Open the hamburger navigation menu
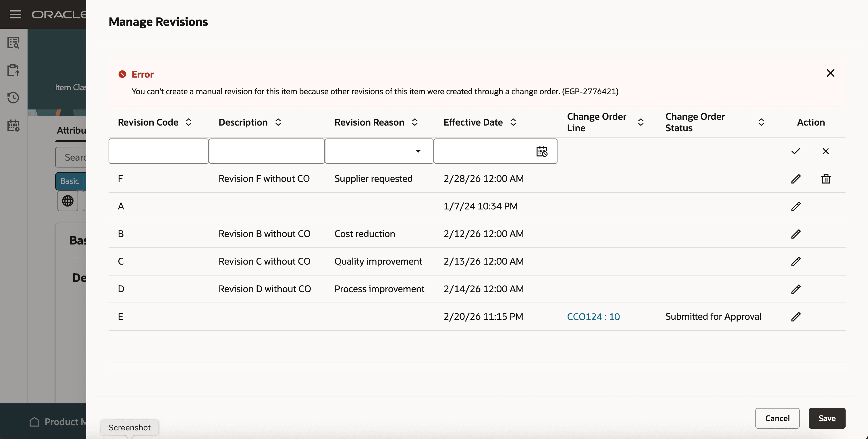Screen dimensions: 868x439 coord(16,14)
